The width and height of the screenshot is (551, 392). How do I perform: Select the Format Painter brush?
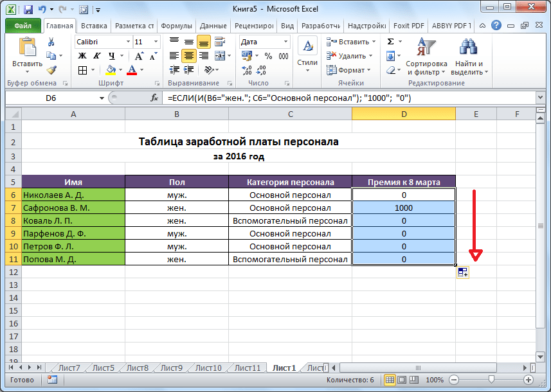(51, 70)
